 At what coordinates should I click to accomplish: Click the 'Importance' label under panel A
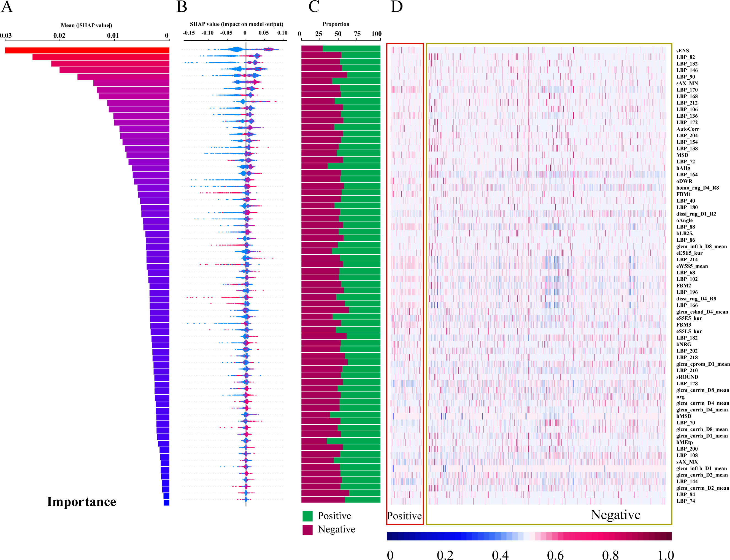[x=82, y=502]
